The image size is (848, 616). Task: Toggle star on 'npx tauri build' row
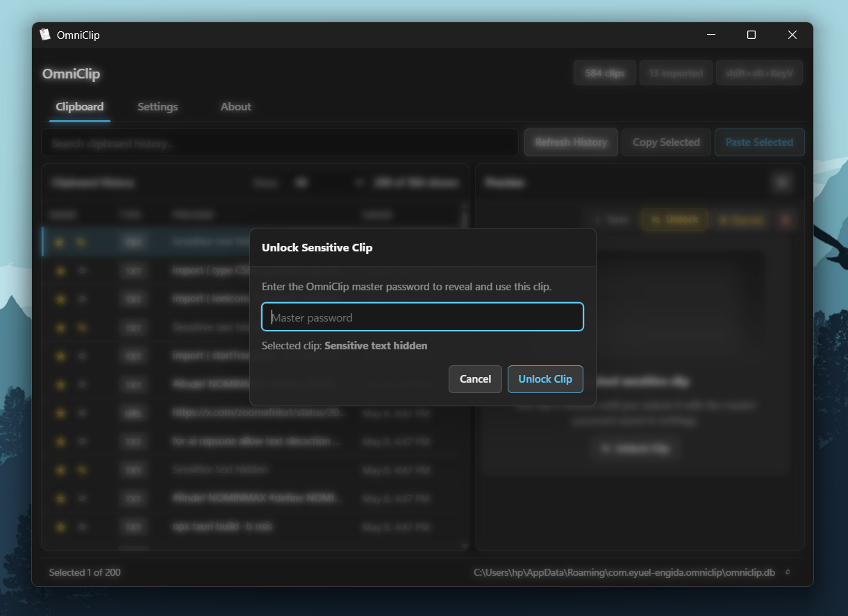tap(60, 526)
